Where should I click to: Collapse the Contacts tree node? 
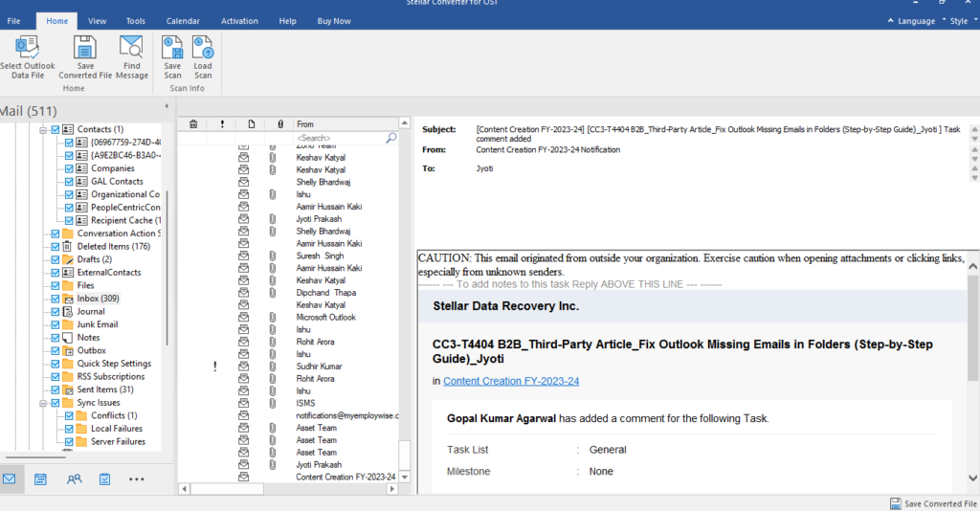pyautogui.click(x=43, y=130)
